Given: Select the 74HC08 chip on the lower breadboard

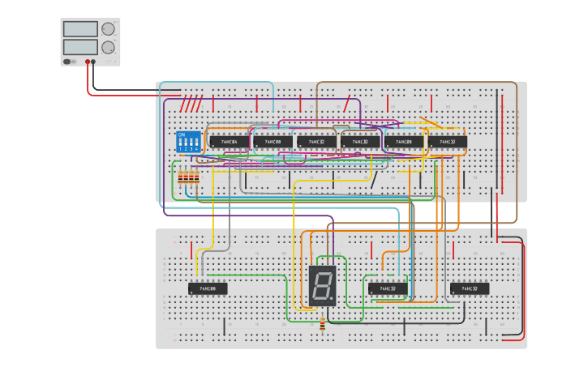Looking at the screenshot, I should (x=208, y=288).
